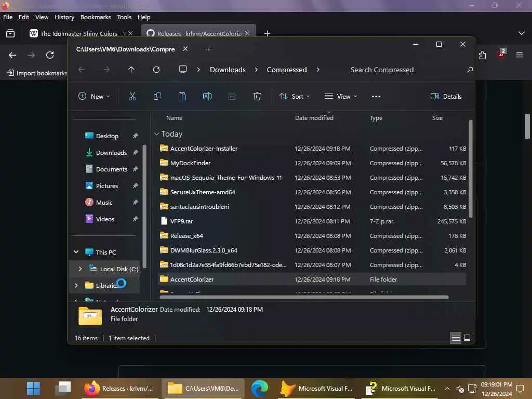Viewport: 532px width, 399px height.
Task: Sort by the Type column header
Action: coord(376,118)
